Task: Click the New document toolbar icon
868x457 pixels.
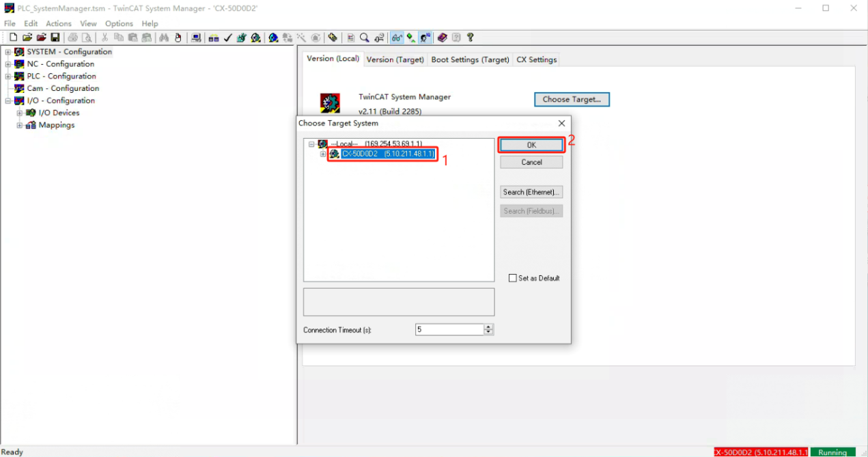Action: 13,38
